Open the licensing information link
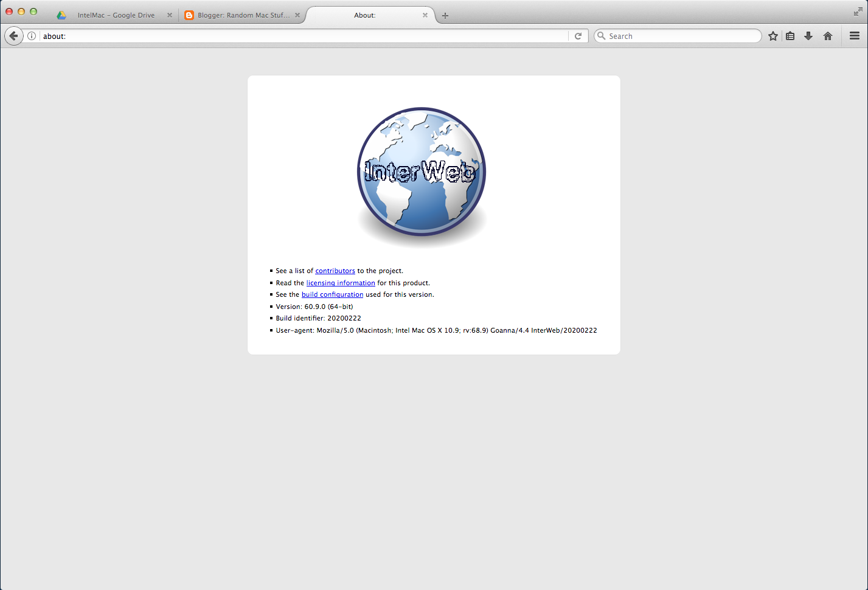The image size is (868, 590). (x=341, y=283)
